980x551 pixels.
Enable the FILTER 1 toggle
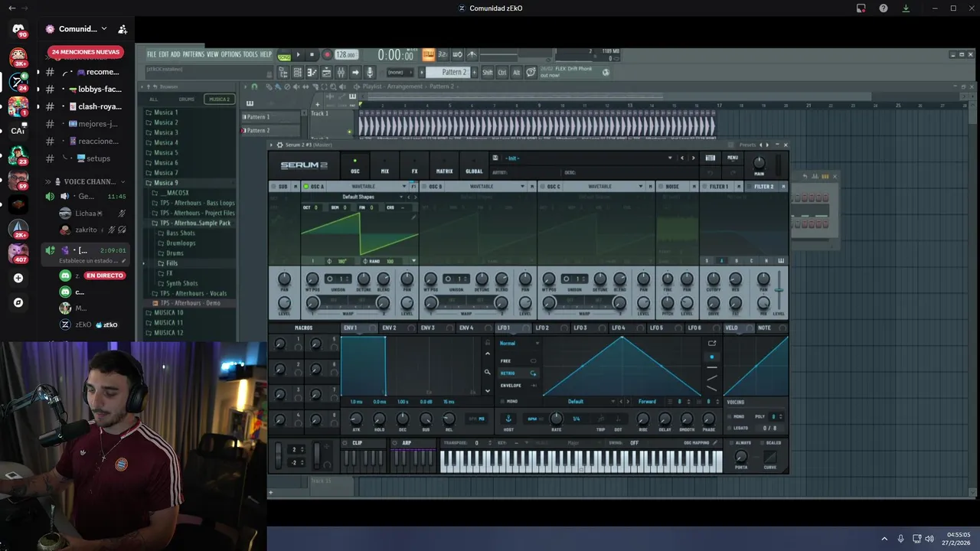tap(705, 187)
